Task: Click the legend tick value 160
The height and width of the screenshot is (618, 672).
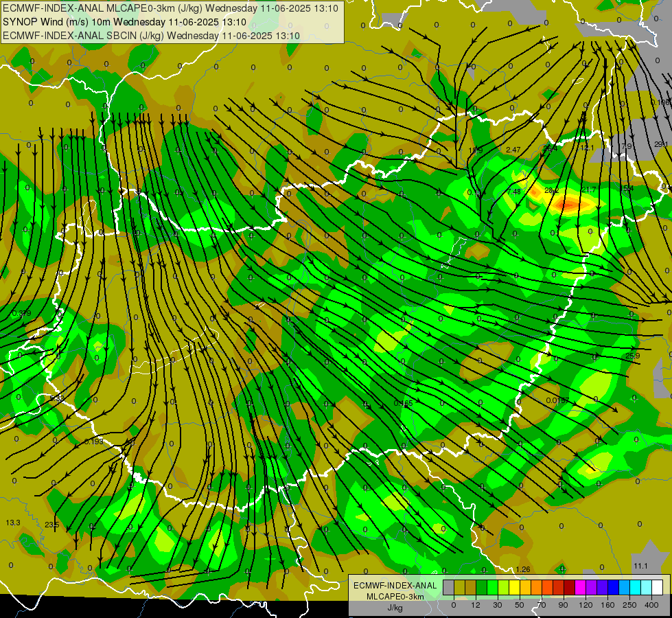Action: (x=607, y=606)
